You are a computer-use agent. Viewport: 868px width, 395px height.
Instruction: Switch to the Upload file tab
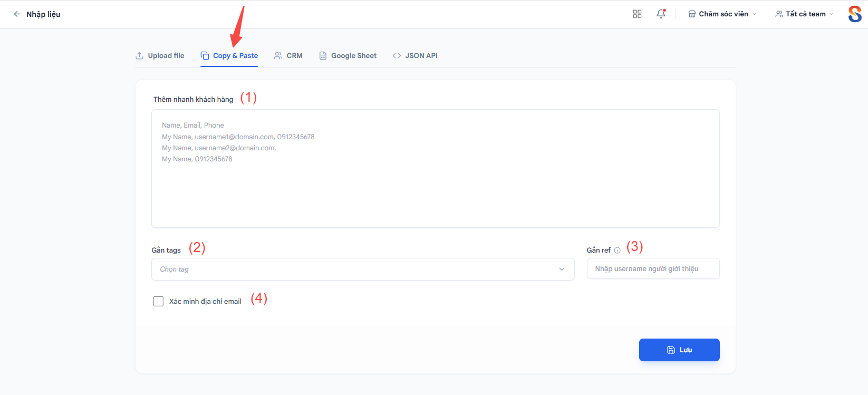click(160, 55)
